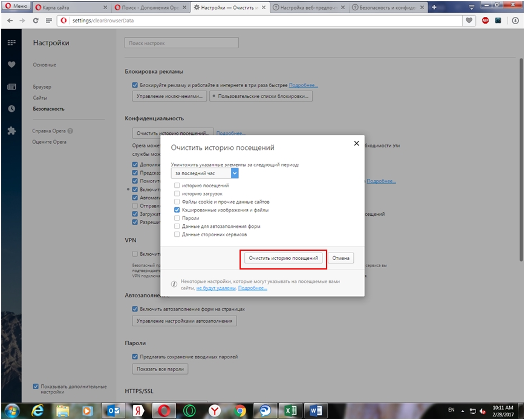This screenshot has width=525, height=420.
Task: Click Управление исключениями button
Action: (x=169, y=96)
